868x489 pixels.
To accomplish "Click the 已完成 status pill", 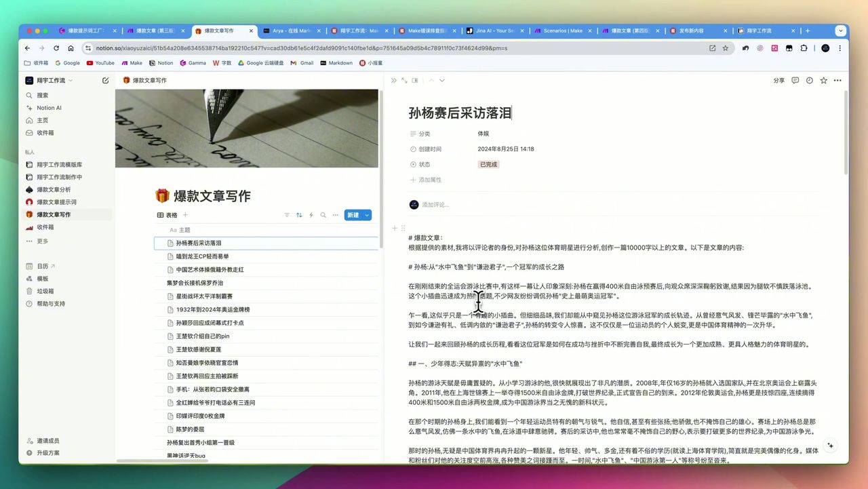I will (488, 163).
